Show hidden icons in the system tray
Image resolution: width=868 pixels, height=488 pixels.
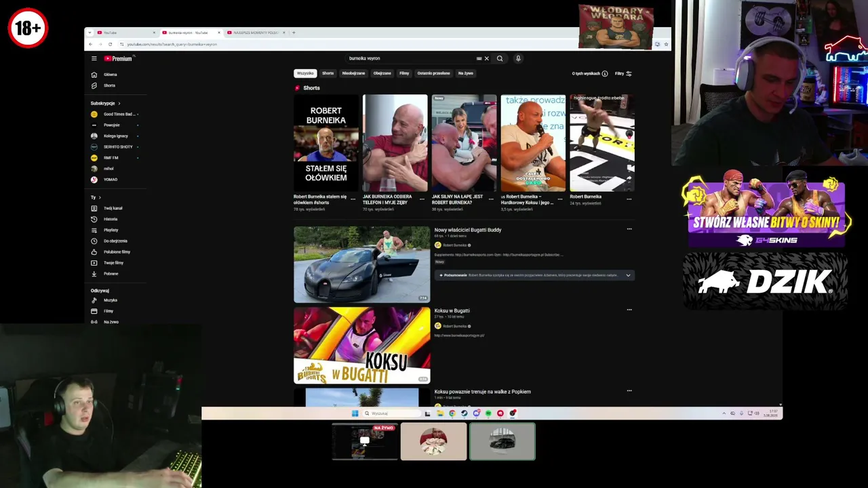pos(724,413)
